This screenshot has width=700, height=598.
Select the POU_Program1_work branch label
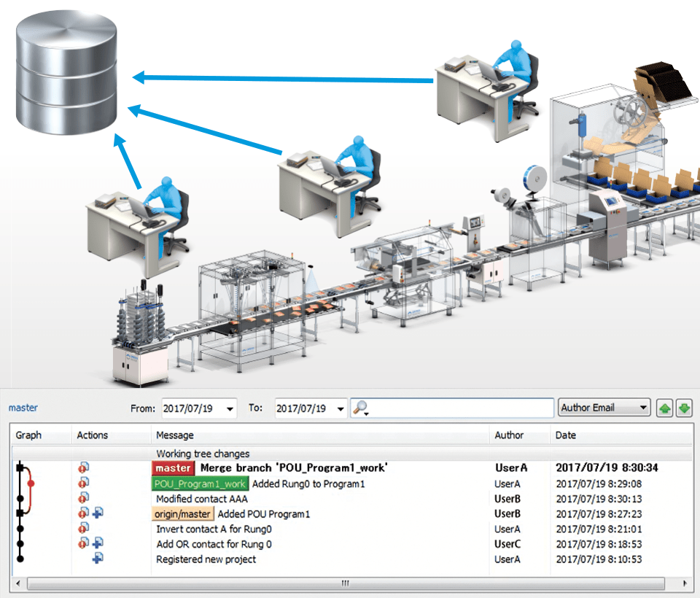coord(200,484)
